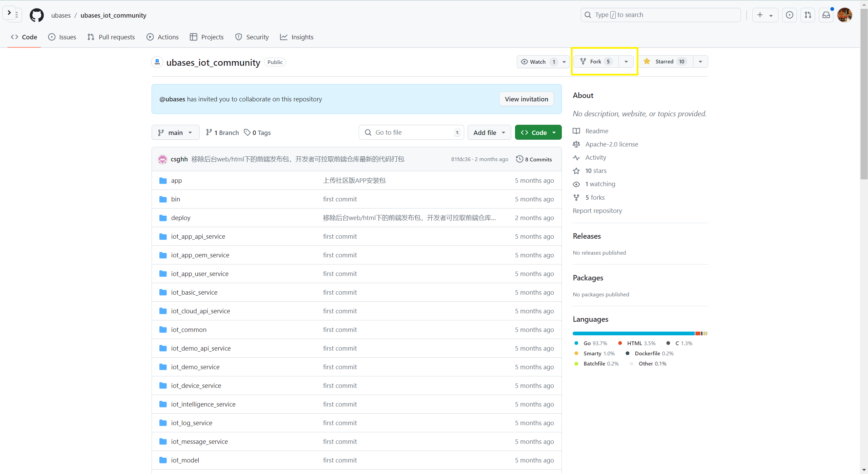Open the iot_model folder icon
This screenshot has height=474, width=868.
pos(163,460)
